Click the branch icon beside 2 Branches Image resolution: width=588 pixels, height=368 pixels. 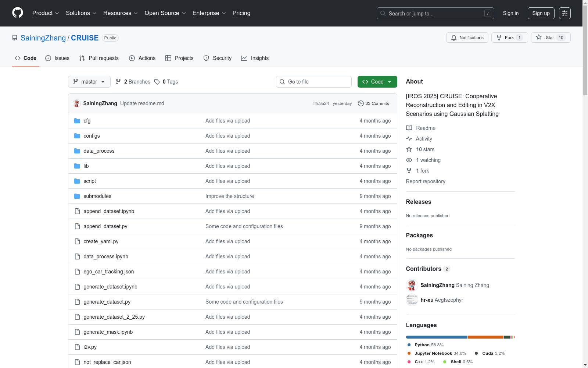(x=118, y=82)
